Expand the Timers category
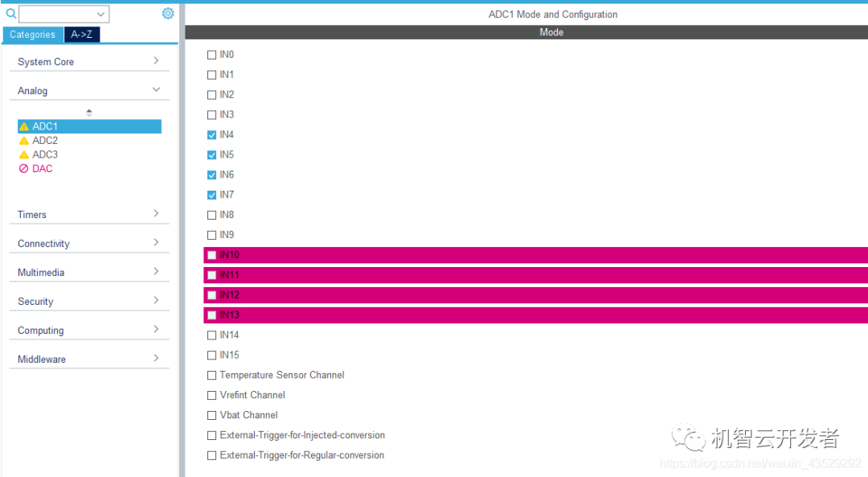 (x=89, y=215)
